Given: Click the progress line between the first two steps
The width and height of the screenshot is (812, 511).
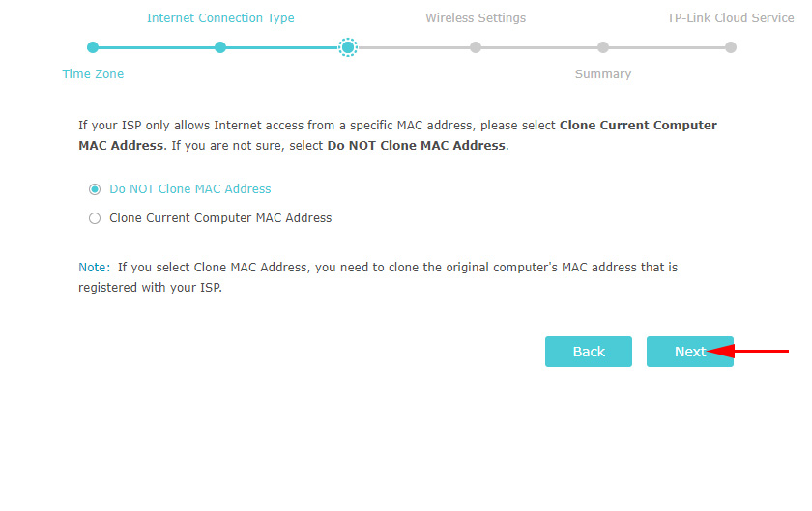Looking at the screenshot, I should pyautogui.click(x=157, y=47).
